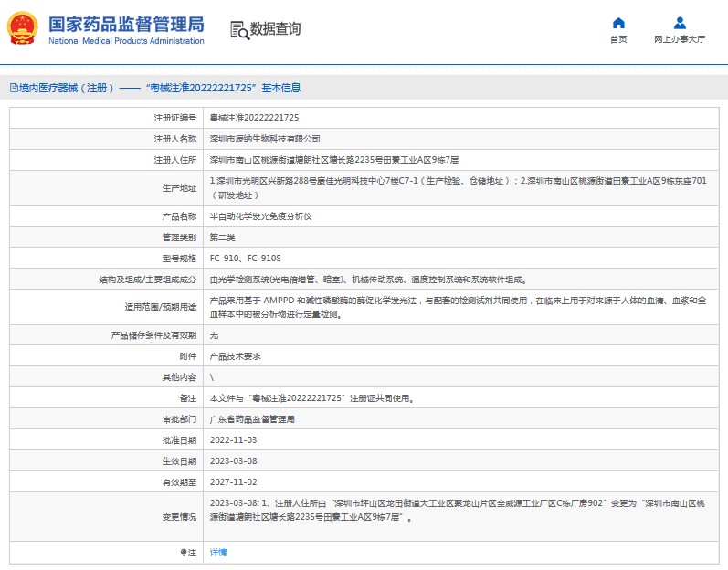Click the 审批部门 row label

[179, 419]
